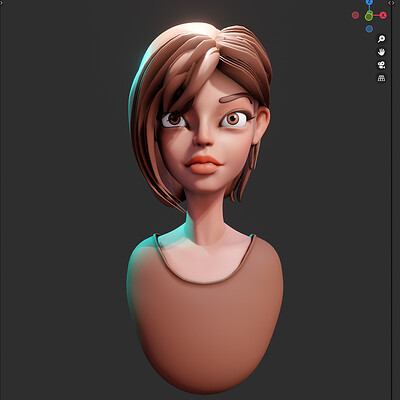Viewport: 400px width, 400px height.
Task: Select the character bust model in viewport
Action: click(204, 207)
